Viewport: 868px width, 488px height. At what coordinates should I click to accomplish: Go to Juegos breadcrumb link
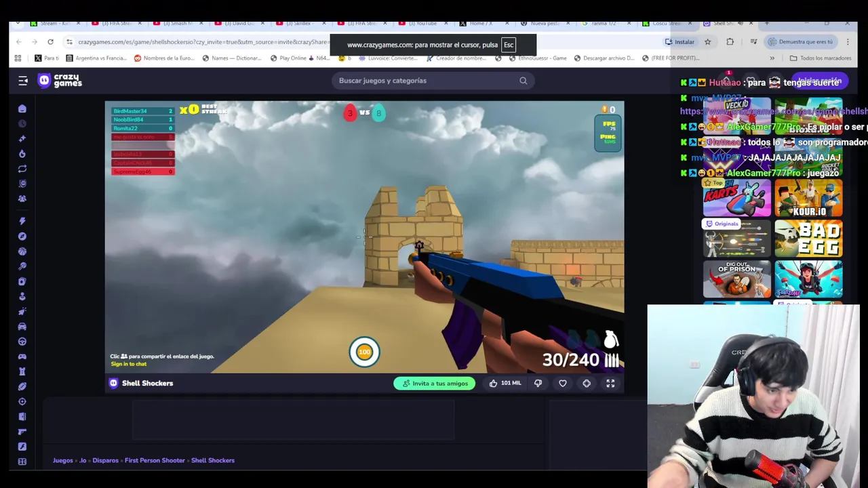[x=62, y=460]
